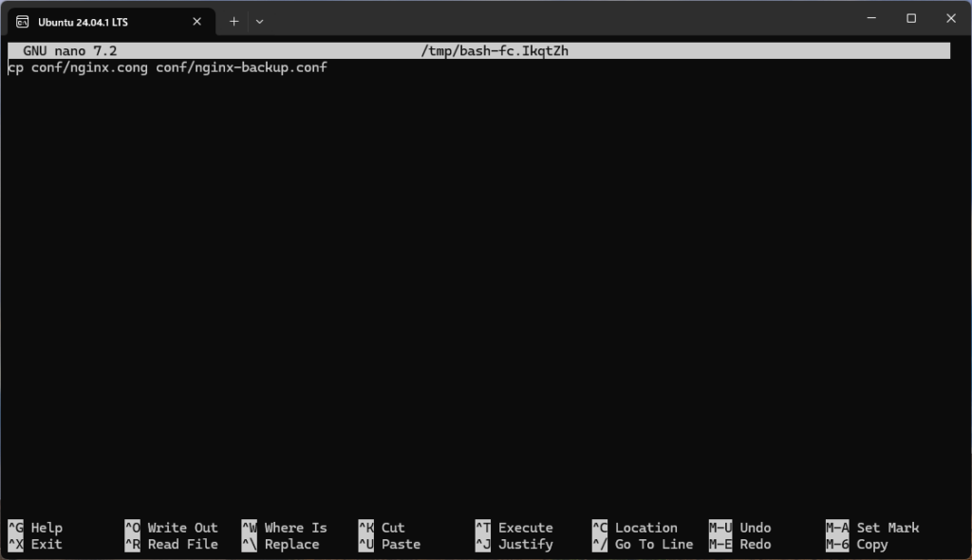Click the ^K Cut shortcut
972x560 pixels.
382,528
